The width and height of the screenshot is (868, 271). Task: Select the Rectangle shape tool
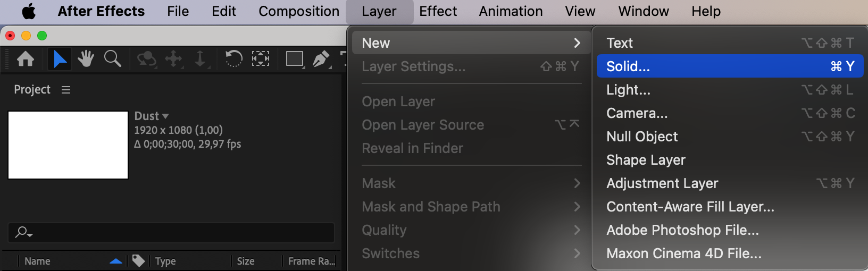point(294,58)
